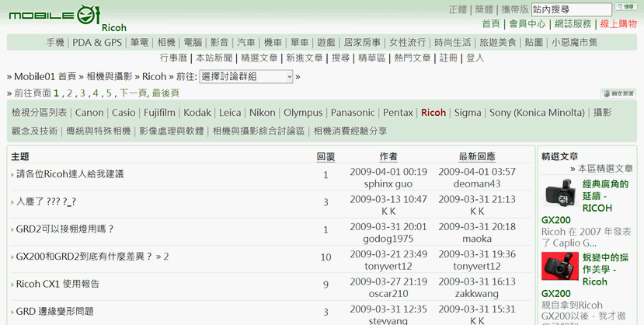Sort by 最新回應 column header
Image resolution: width=644 pixels, height=325 pixels.
pos(477,156)
